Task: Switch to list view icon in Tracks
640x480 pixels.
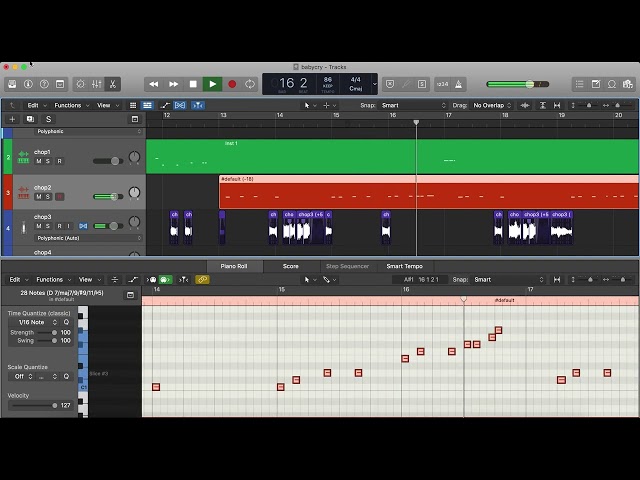Action: pos(147,105)
